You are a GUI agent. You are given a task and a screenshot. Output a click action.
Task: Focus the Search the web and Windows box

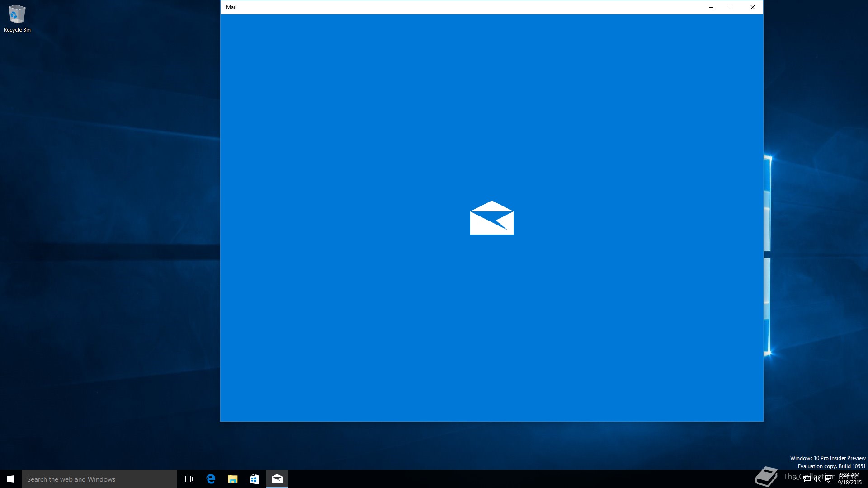click(x=99, y=479)
